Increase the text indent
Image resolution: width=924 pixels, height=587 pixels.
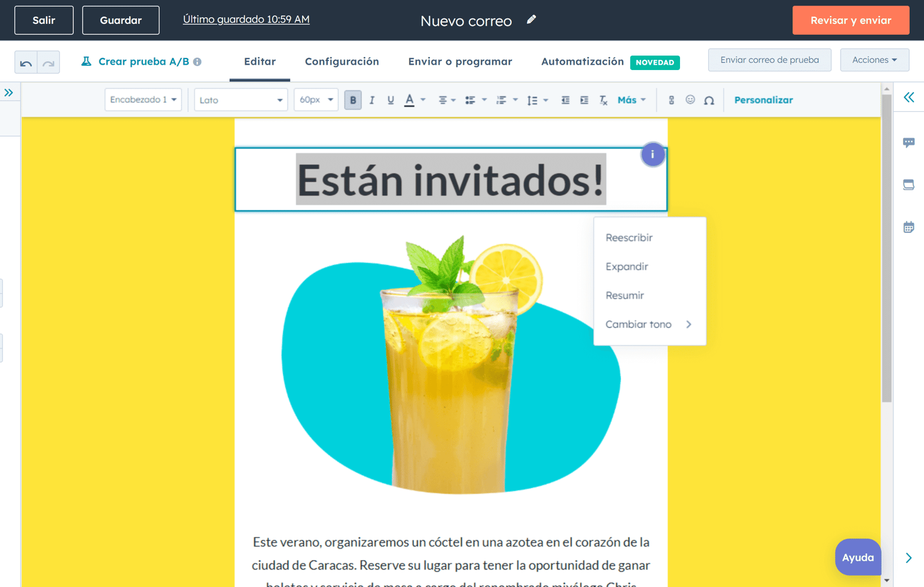click(x=584, y=100)
